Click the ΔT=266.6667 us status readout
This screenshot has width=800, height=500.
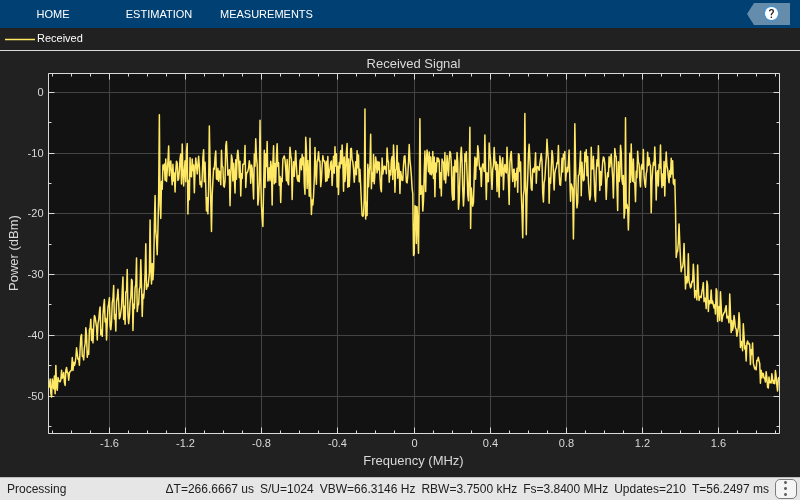click(209, 489)
